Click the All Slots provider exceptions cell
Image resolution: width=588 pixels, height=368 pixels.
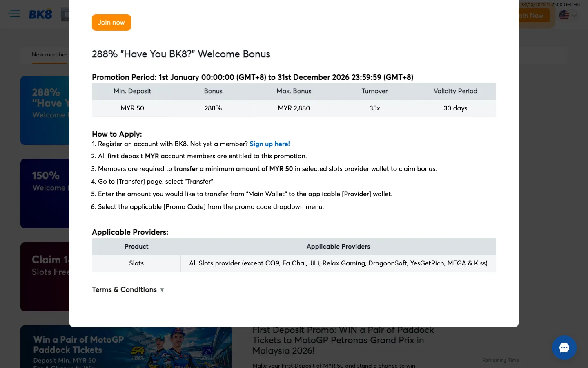[x=338, y=263]
